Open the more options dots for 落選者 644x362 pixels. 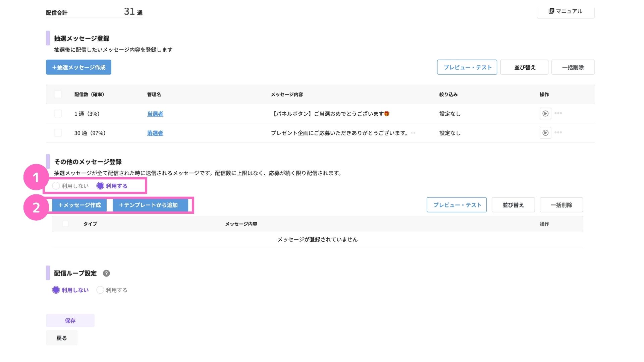click(x=558, y=132)
